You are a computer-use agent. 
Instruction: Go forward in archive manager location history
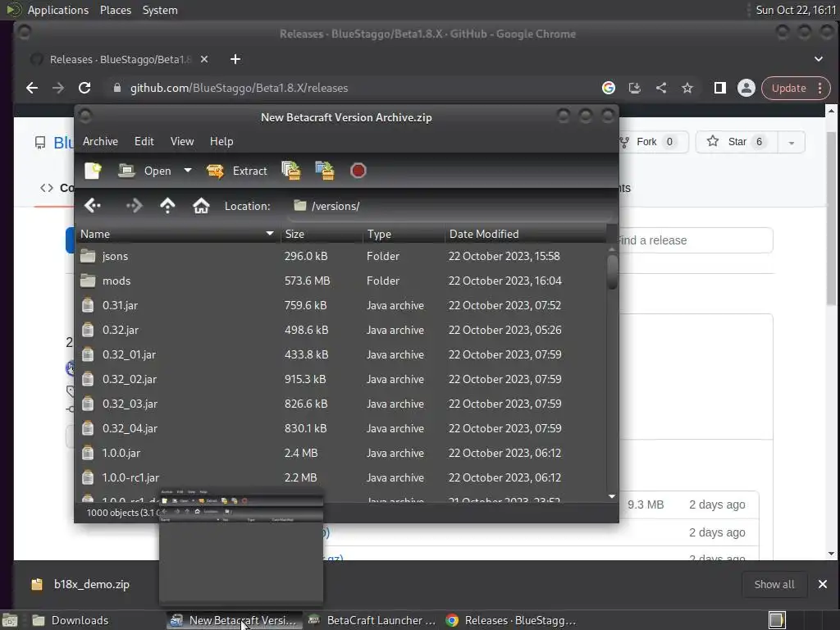click(134, 206)
